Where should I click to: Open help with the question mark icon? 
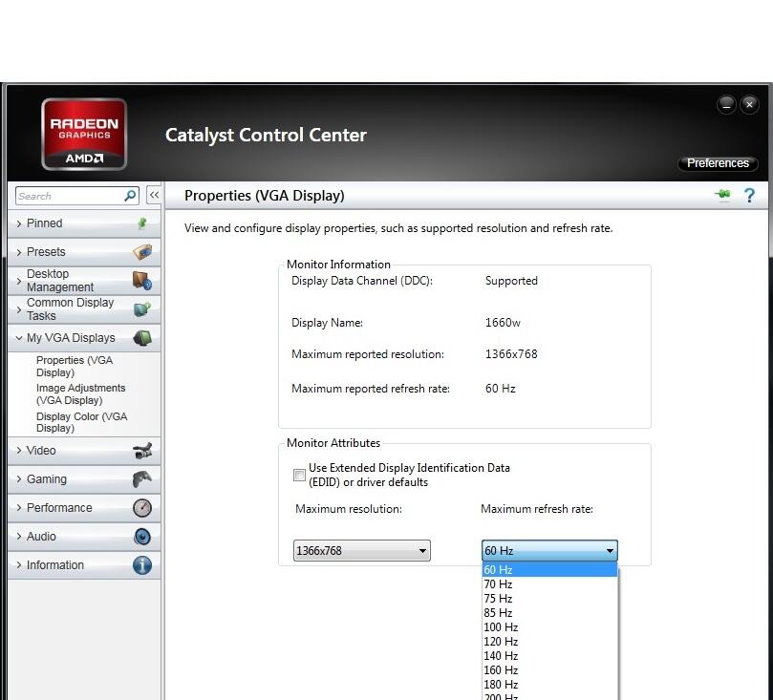pos(749,196)
